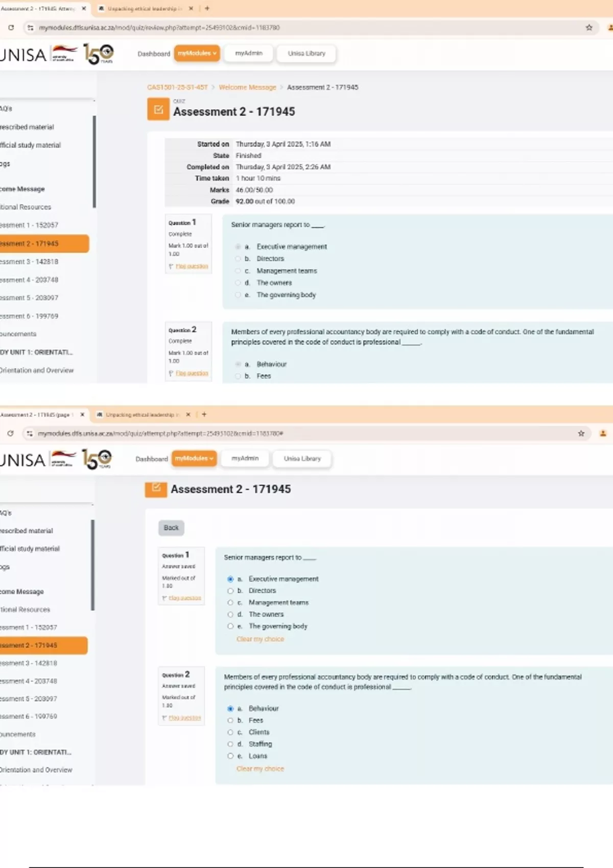Select the 'Staffing' radio option
Viewport: 613px width, 868px height.
click(230, 744)
